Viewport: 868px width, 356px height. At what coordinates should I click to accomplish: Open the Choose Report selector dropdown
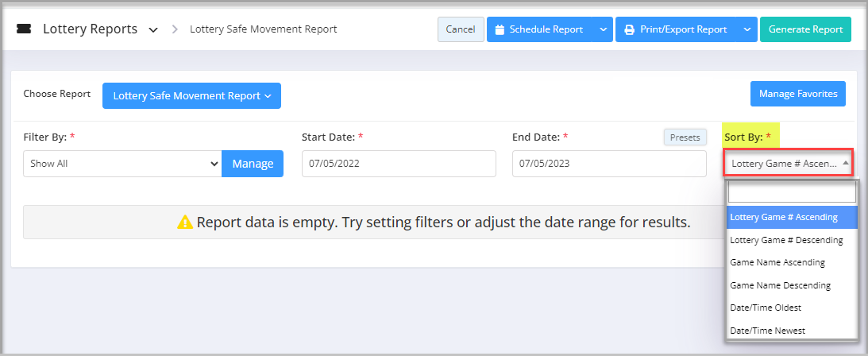tap(191, 95)
